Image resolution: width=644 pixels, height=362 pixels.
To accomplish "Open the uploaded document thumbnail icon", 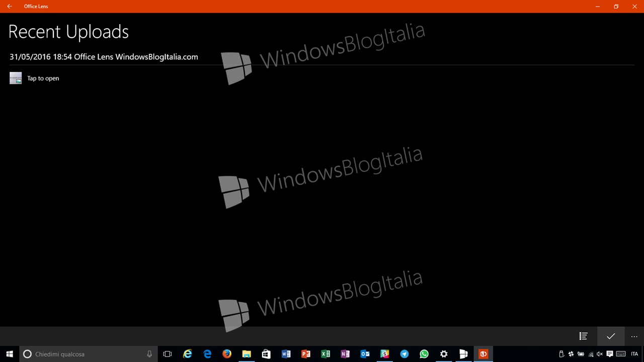I will coord(16,78).
